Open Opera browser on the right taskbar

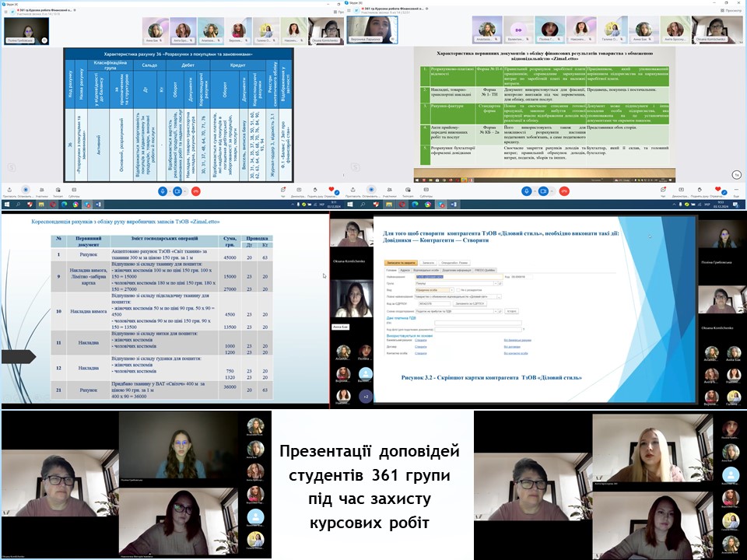(402, 205)
